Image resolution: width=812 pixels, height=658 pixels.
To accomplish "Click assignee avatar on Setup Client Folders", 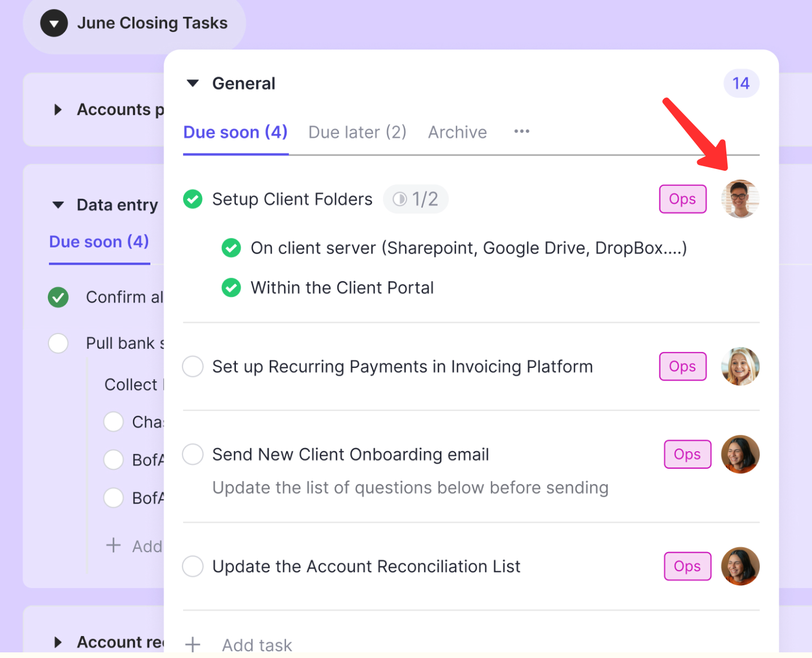I will [740, 199].
